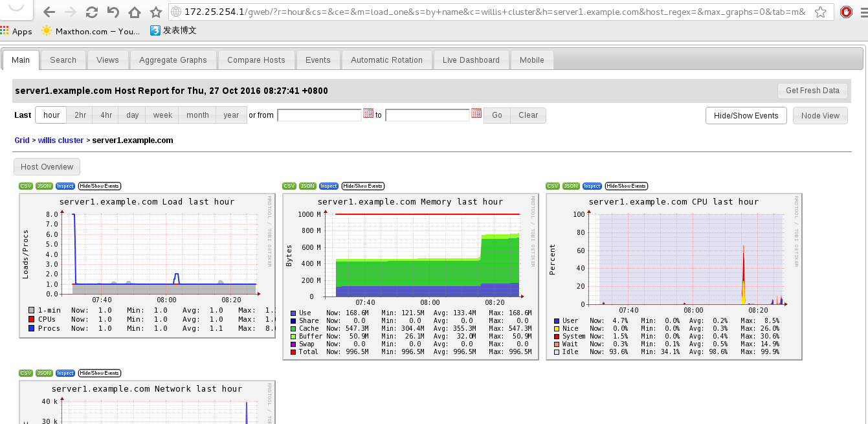Download CSV for the Network graph
The width and height of the screenshot is (868, 424).
[26, 373]
